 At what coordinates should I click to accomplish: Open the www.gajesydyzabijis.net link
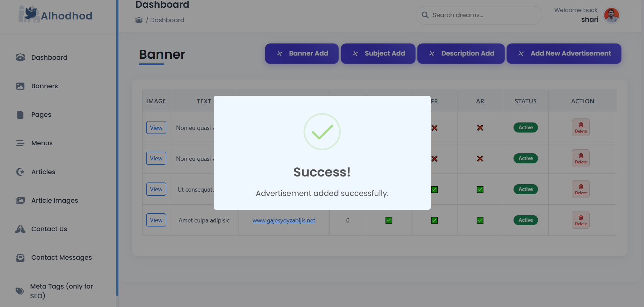click(x=284, y=220)
